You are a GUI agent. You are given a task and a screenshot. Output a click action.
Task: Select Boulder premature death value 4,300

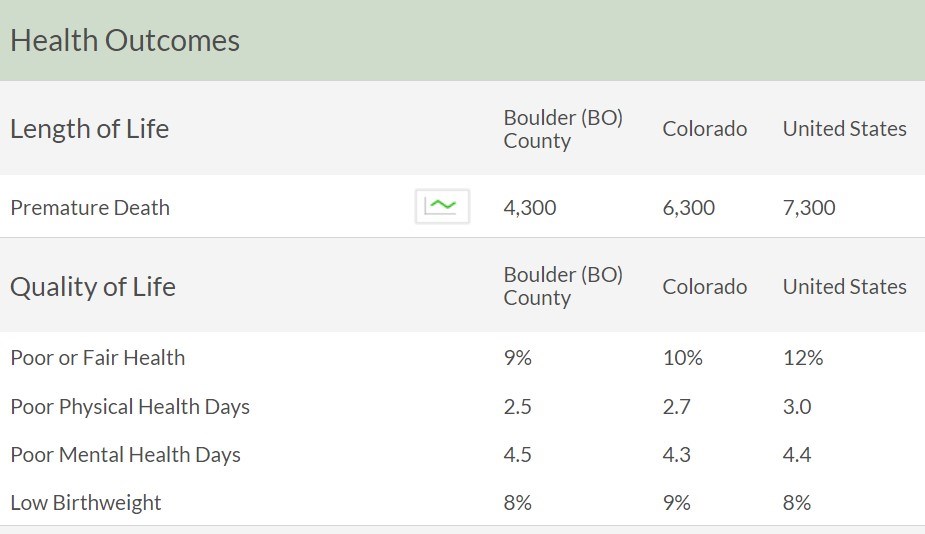[x=530, y=208]
